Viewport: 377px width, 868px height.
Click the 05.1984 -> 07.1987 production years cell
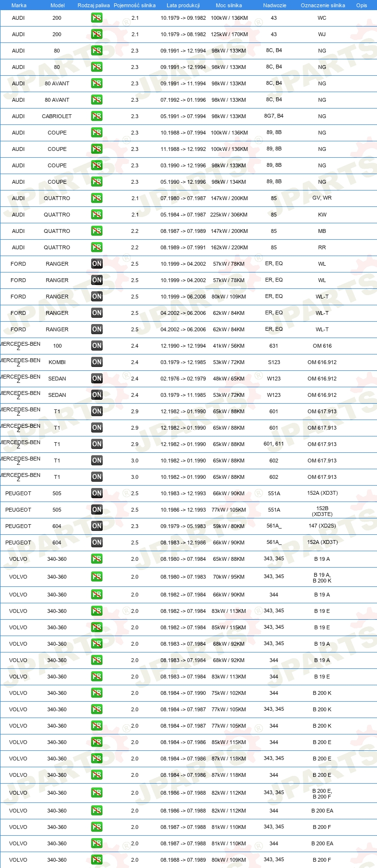[183, 215]
